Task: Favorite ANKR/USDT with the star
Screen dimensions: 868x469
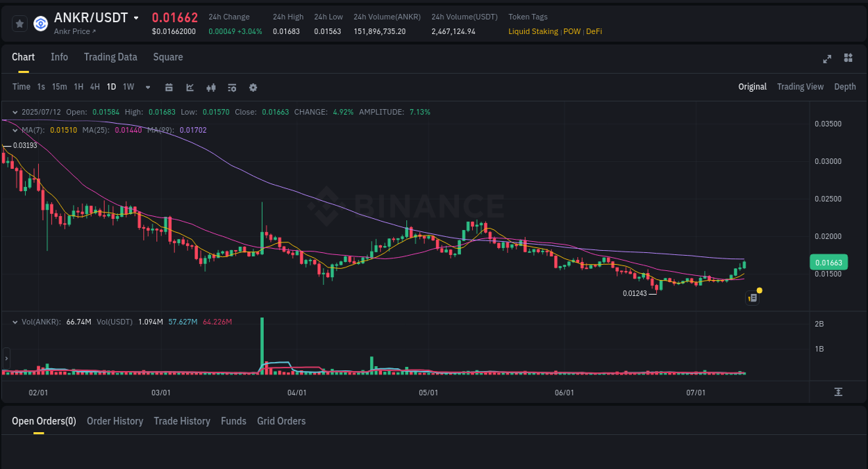Action: [19, 23]
